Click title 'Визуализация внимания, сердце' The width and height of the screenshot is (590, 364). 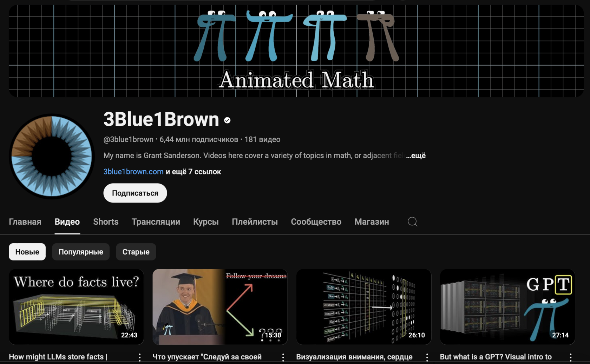point(354,357)
